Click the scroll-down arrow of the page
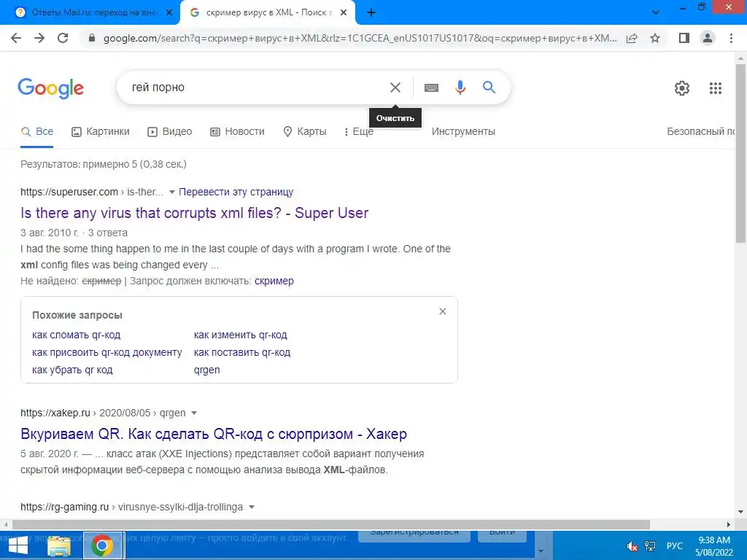Image resolution: width=747 pixels, height=560 pixels. click(x=740, y=513)
